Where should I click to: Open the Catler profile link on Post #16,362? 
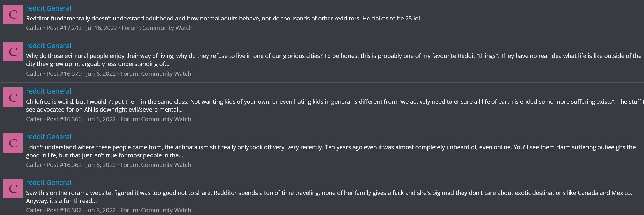click(x=34, y=165)
